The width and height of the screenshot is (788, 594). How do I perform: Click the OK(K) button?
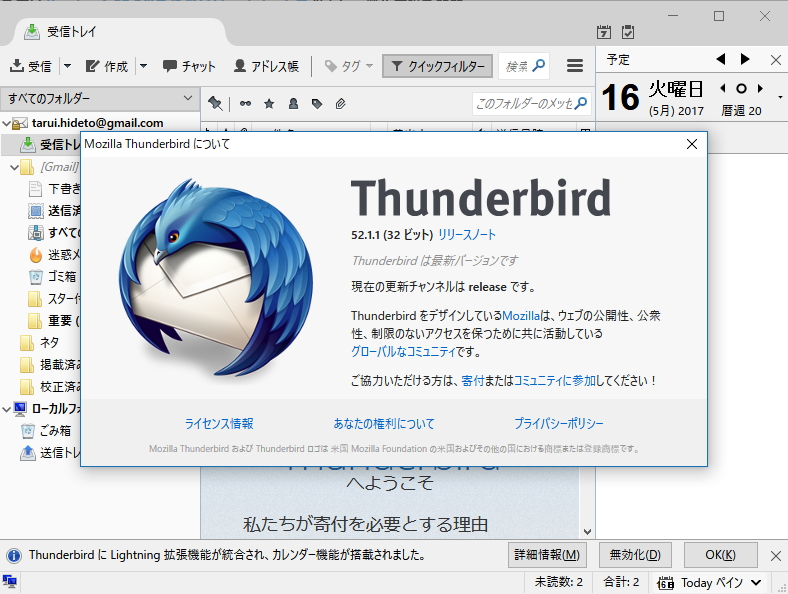pyautogui.click(x=720, y=555)
